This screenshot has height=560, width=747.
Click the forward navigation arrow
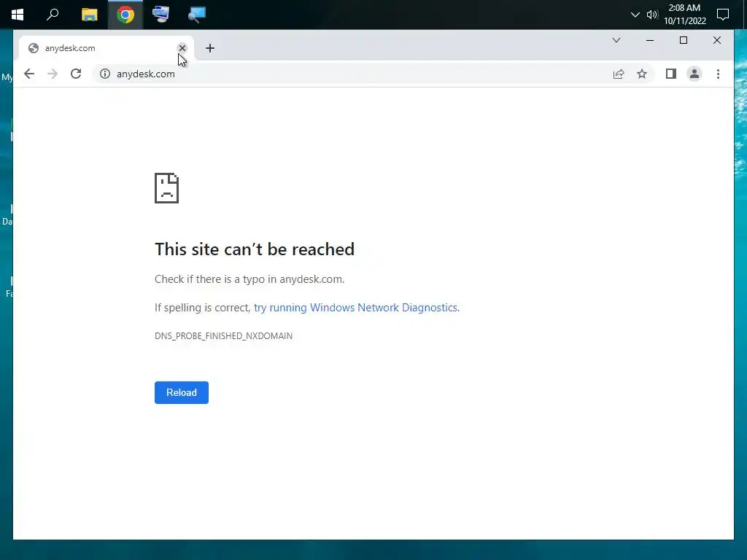(53, 74)
